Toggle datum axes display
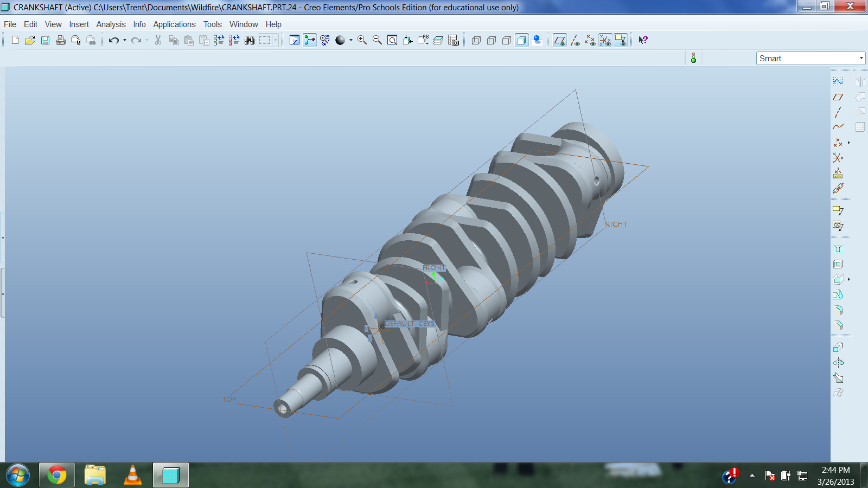The height and width of the screenshot is (488, 868). click(x=575, y=40)
